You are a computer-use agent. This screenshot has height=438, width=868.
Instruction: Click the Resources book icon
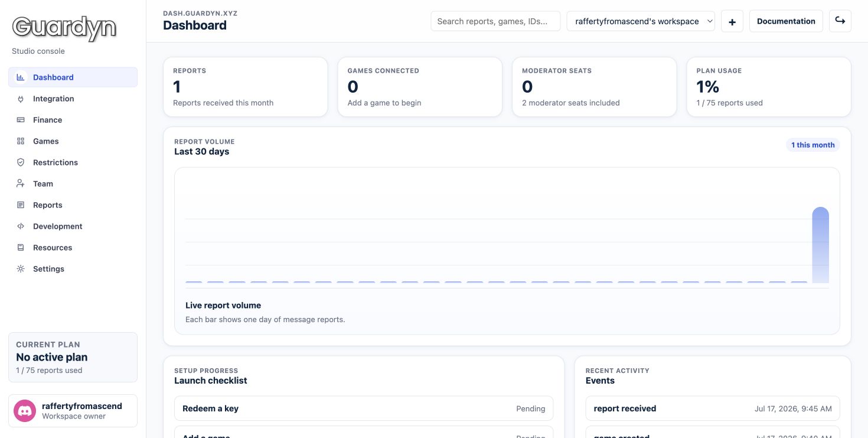[x=21, y=248]
